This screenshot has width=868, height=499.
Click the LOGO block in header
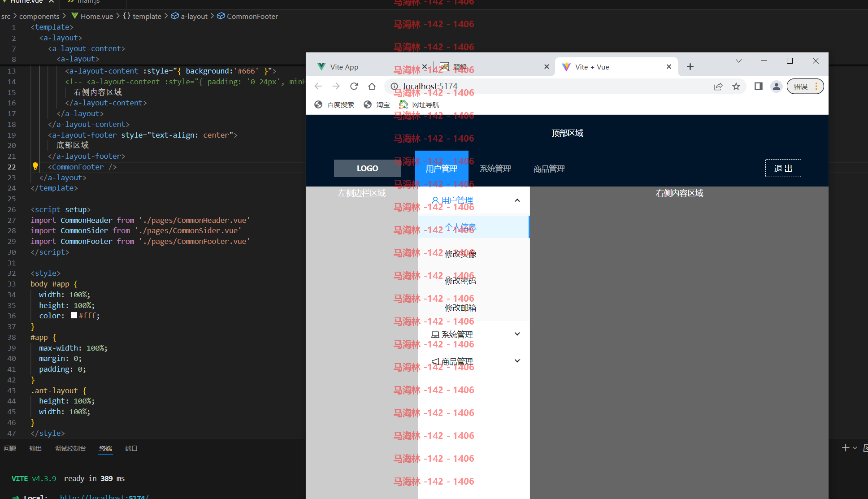(x=367, y=168)
